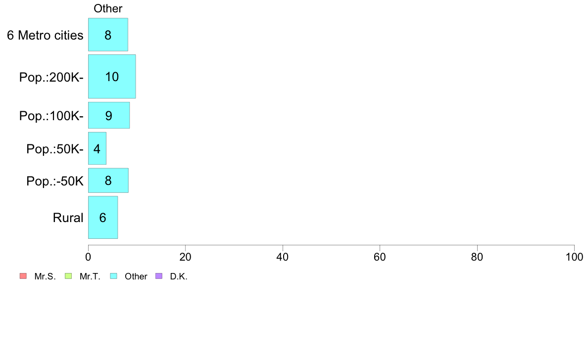Image resolution: width=588 pixels, height=364 pixels.
Task: Click the D.K. legend label
Action: (179, 276)
